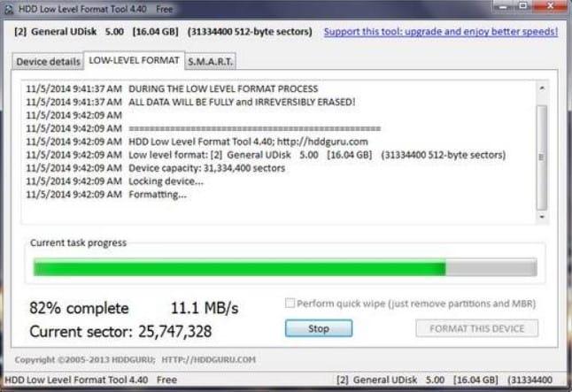This screenshot has width=572, height=392.
Task: Minimize the HDD Low Level Format Tool window
Action: click(503, 7)
